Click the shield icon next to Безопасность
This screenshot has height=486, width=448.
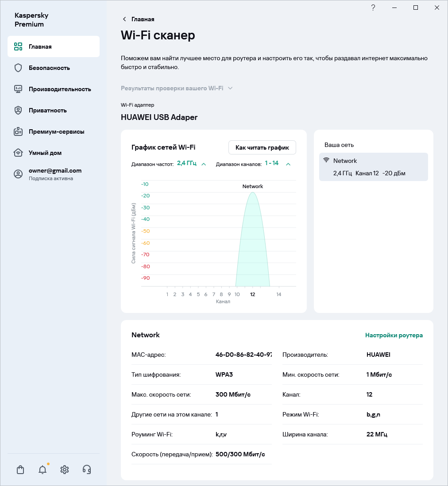(x=18, y=68)
